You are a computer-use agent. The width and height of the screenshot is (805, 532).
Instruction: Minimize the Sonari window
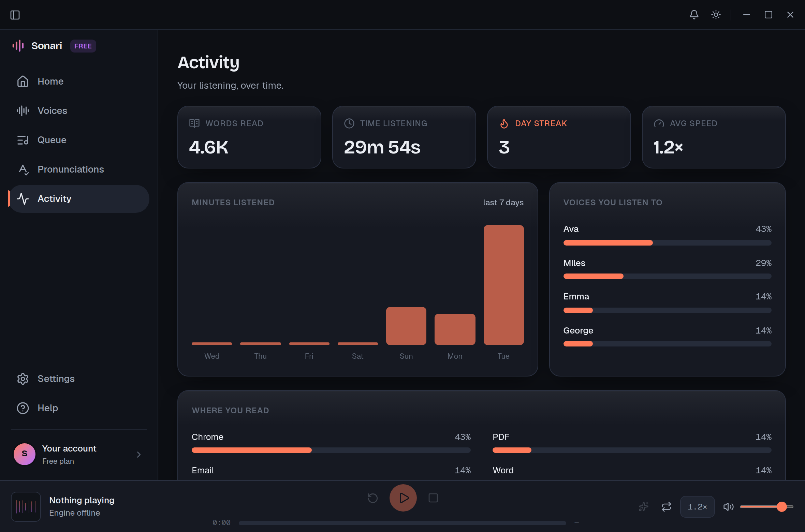click(746, 15)
